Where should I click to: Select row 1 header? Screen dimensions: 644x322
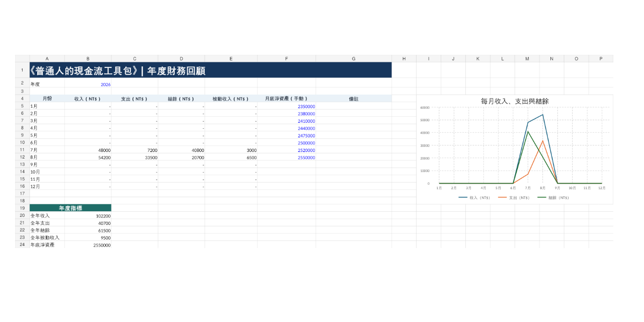click(22, 70)
